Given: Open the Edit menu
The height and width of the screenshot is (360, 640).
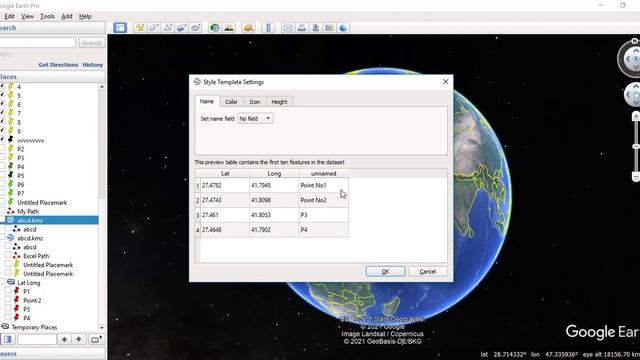Looking at the screenshot, I should pyautogui.click(x=9, y=16).
